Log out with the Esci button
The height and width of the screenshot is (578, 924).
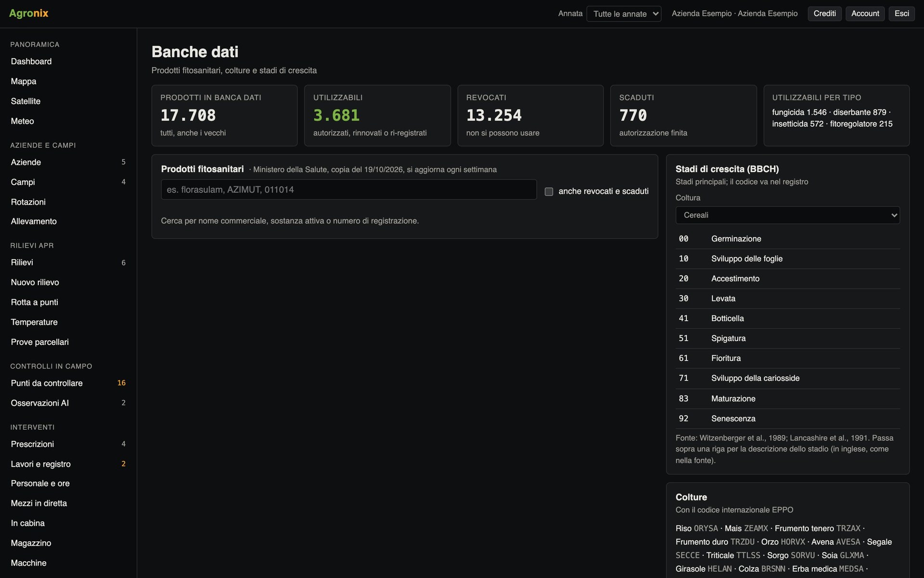click(901, 13)
